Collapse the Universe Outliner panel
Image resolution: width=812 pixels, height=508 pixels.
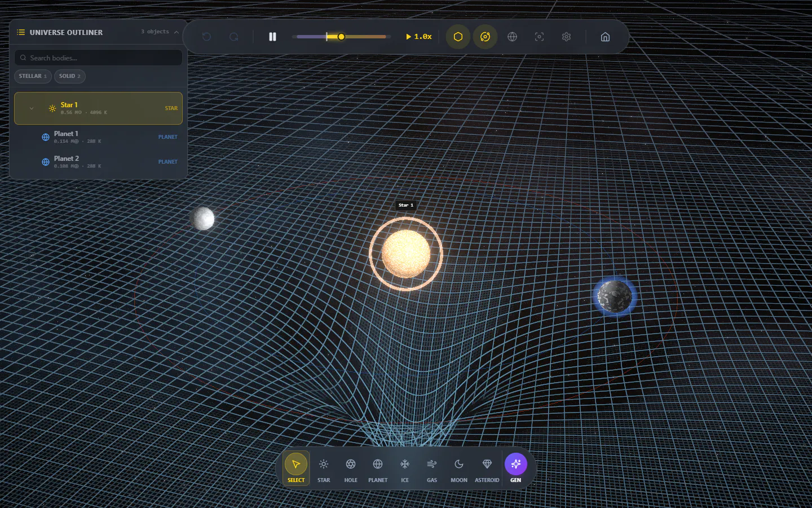tap(176, 32)
